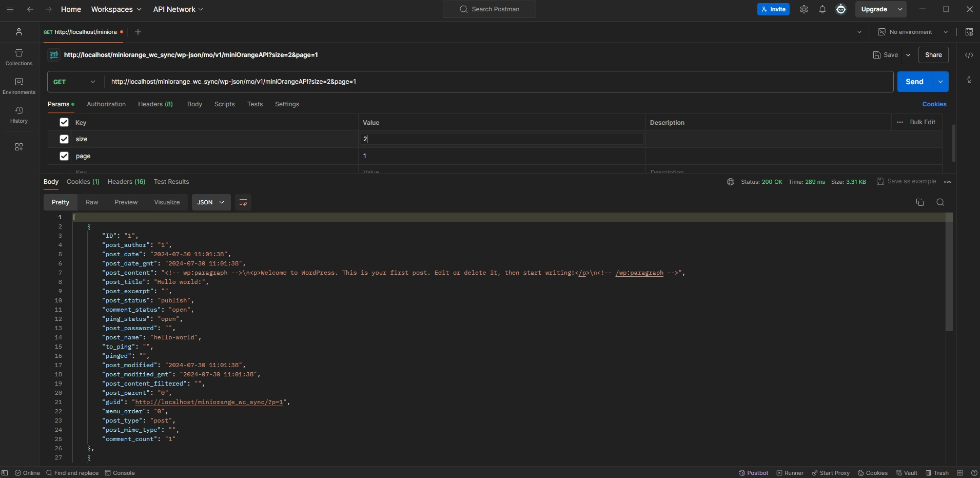Open help icon in the status bar
980x478 pixels.
974,473
